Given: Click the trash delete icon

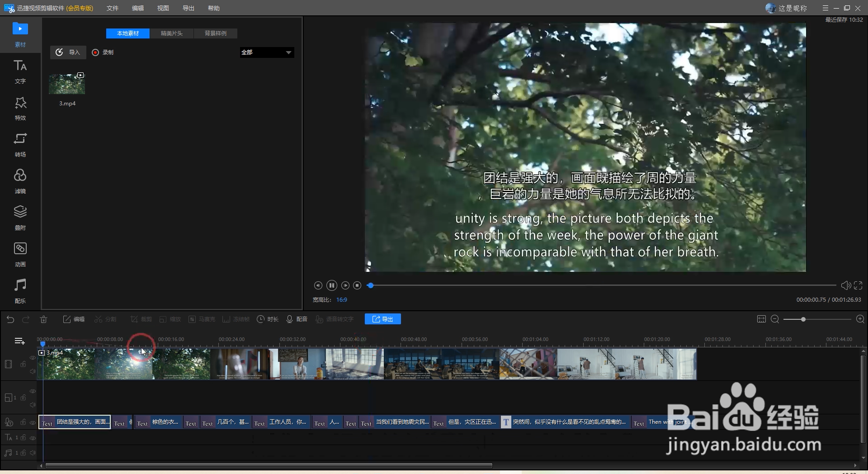Looking at the screenshot, I should coord(43,319).
